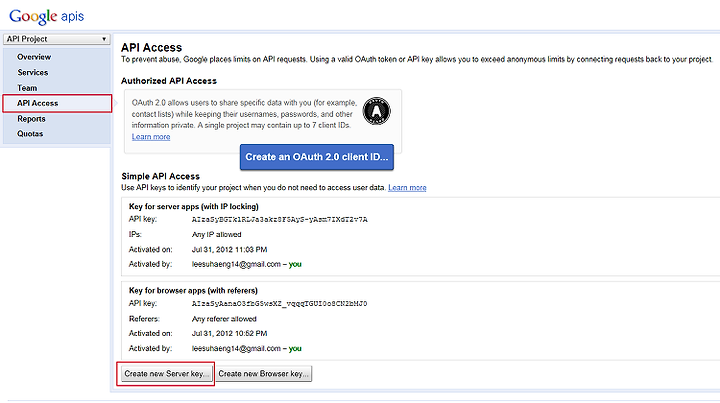This screenshot has width=720, height=403.
Task: Click the API Access page heading
Action: click(152, 48)
